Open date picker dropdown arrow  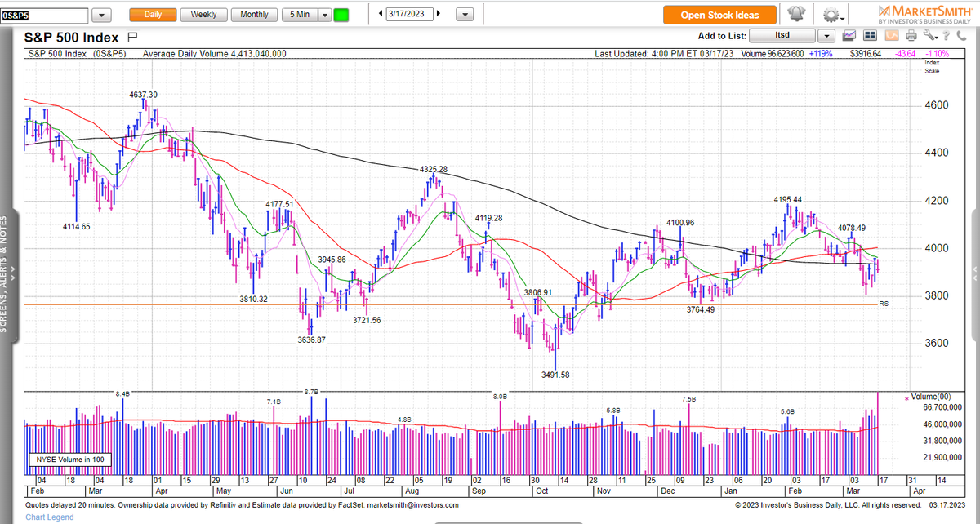465,15
